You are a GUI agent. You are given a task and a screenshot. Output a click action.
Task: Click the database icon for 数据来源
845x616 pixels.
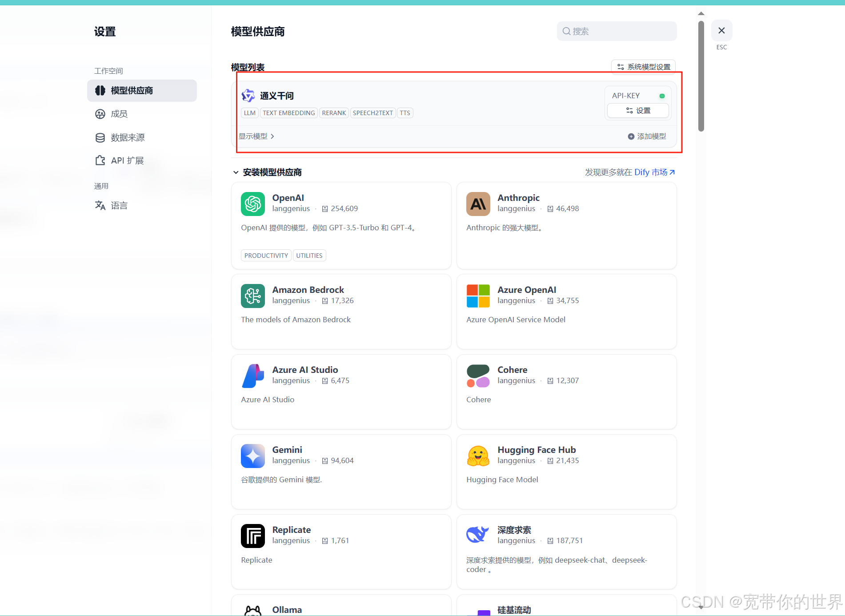(100, 138)
